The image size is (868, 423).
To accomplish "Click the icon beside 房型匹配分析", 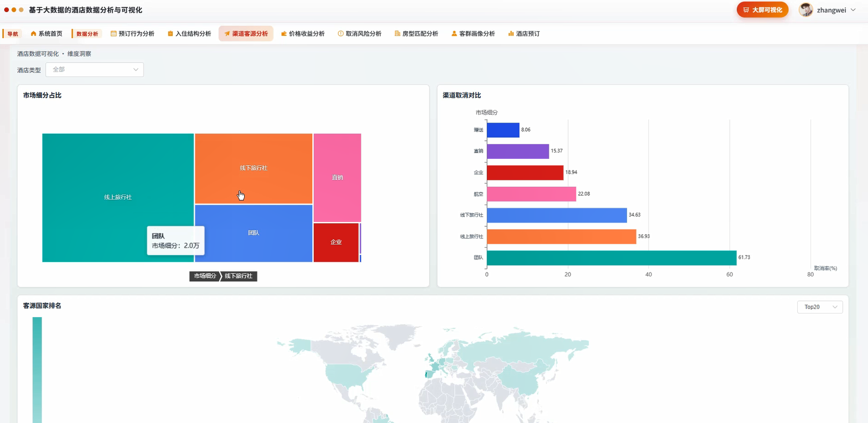I will pos(397,33).
